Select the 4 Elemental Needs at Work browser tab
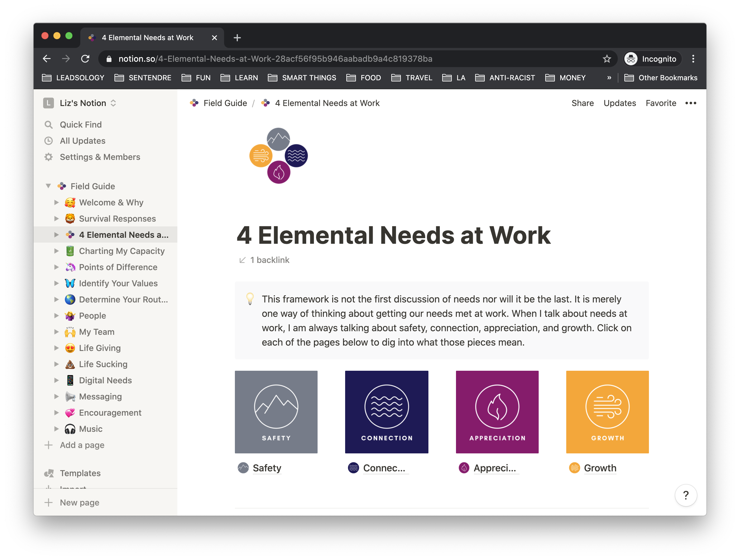This screenshot has width=740, height=560. point(148,37)
